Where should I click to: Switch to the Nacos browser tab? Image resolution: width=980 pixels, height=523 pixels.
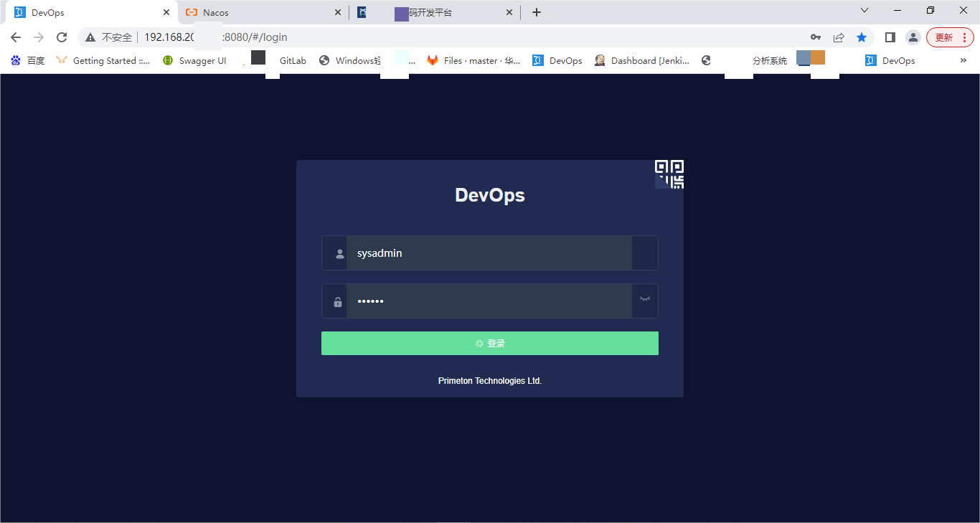click(x=263, y=12)
